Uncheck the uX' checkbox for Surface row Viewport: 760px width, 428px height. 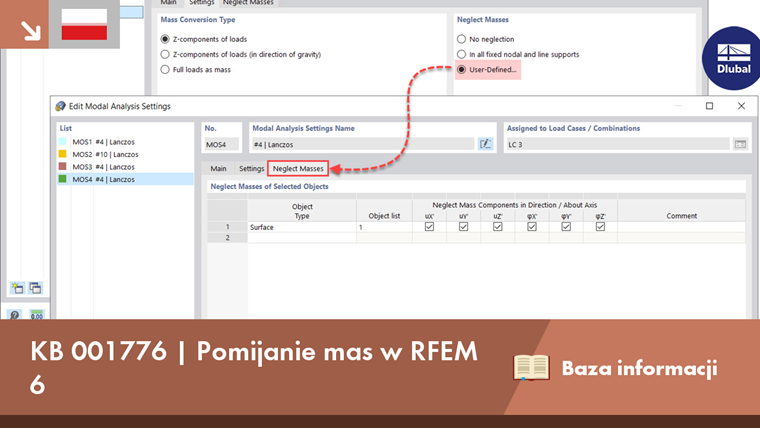pos(429,226)
